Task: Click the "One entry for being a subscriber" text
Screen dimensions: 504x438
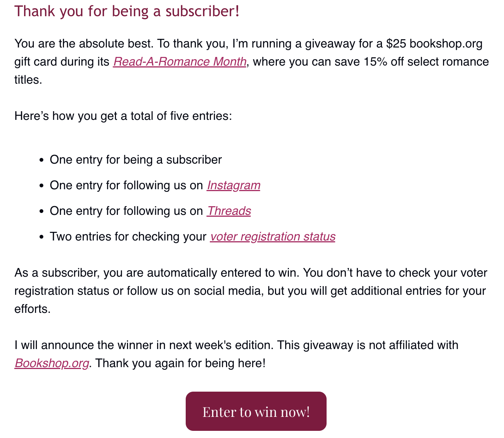Action: 136,159
